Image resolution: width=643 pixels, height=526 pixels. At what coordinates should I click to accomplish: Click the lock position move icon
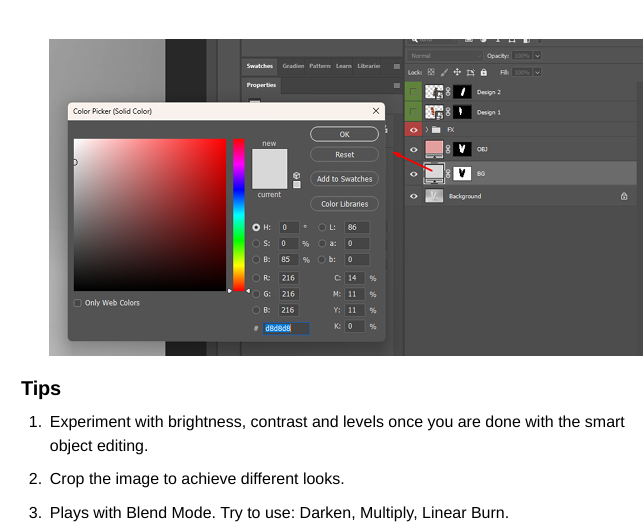457,72
